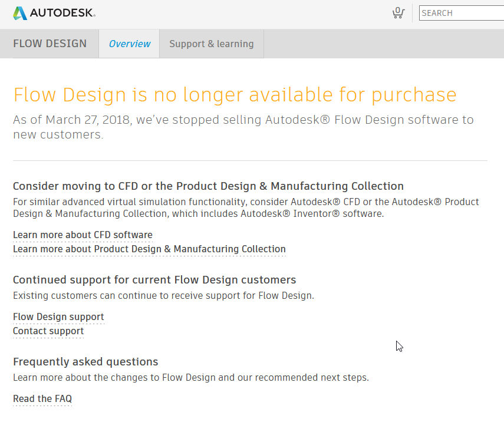
Task: Click the 'Continued support' section heading
Action: click(154, 280)
